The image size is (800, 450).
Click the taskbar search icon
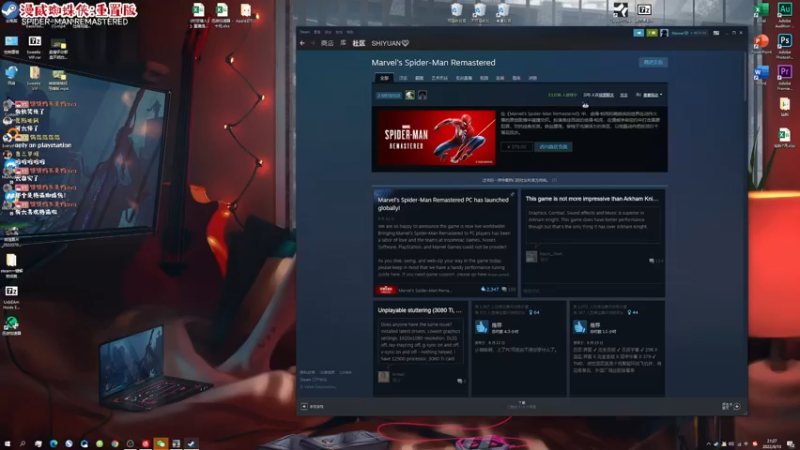[22, 444]
